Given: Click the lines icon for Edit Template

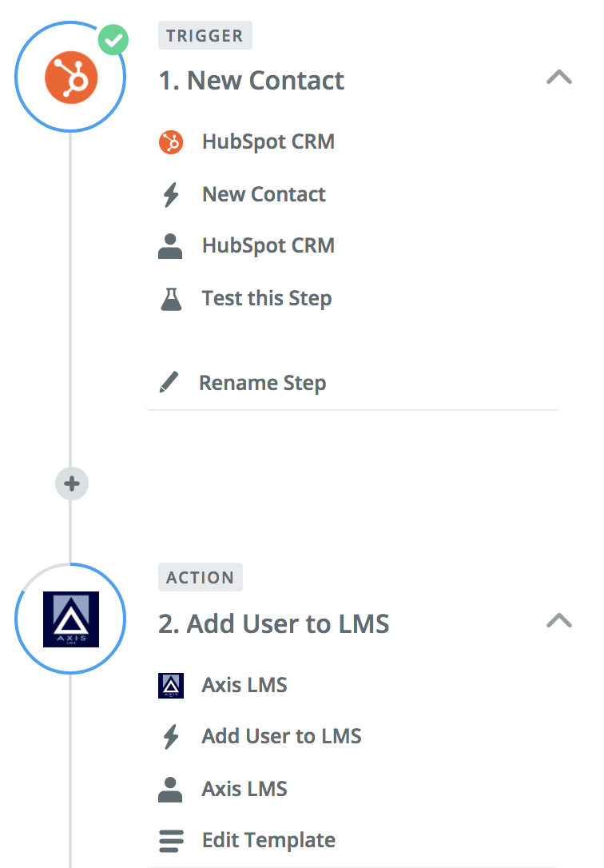Looking at the screenshot, I should 171,841.
